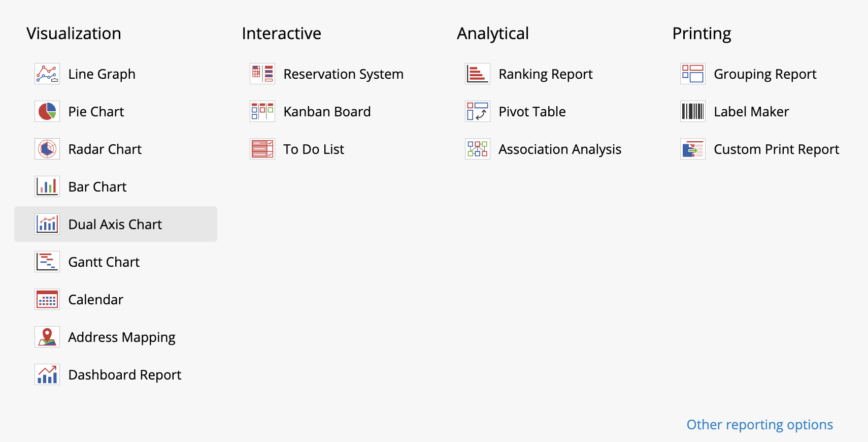Select the Reservation System icon
Viewport: 868px width, 442px height.
[262, 74]
